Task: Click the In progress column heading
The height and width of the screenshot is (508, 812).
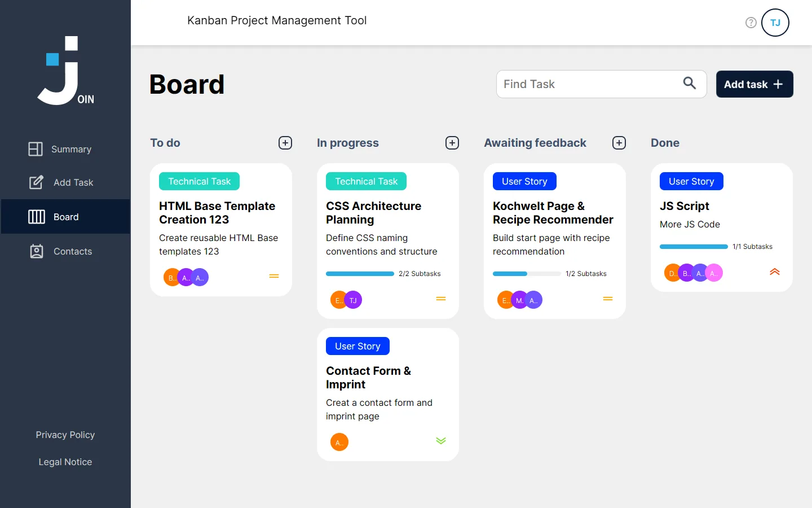Action: (348, 143)
